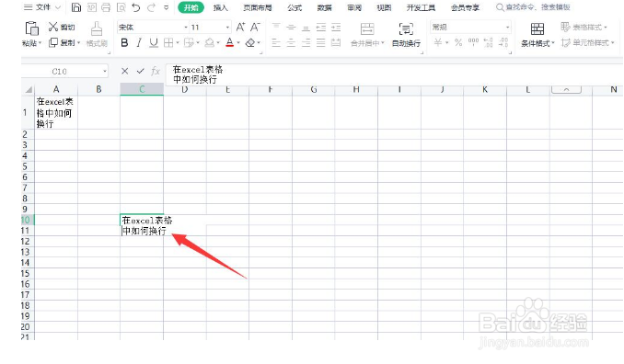This screenshot has height=364, width=624.
Task: Open Table Style (表格样式) dropdown
Action: [x=584, y=27]
